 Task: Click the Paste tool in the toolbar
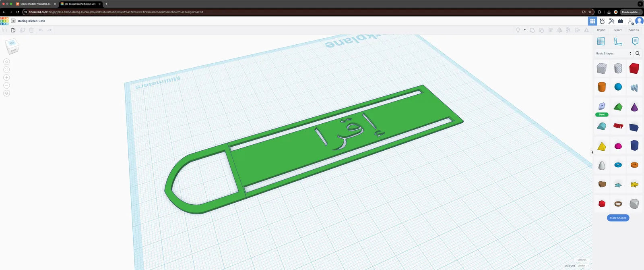[13, 30]
